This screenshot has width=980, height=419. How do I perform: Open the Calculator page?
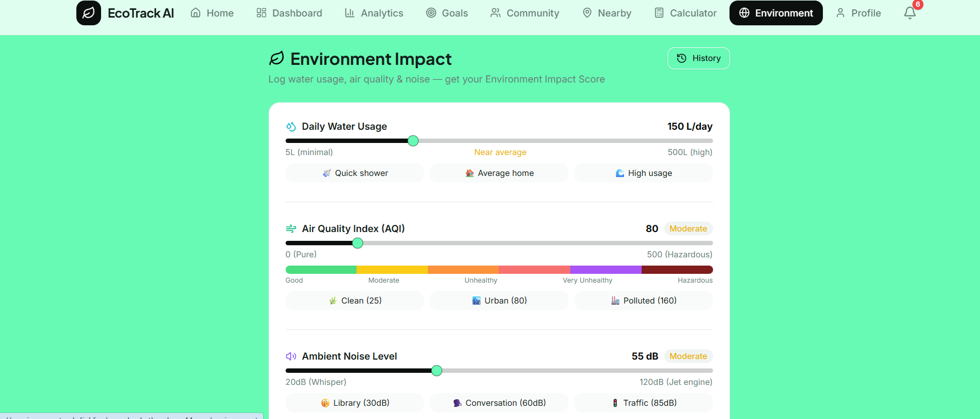pos(686,13)
